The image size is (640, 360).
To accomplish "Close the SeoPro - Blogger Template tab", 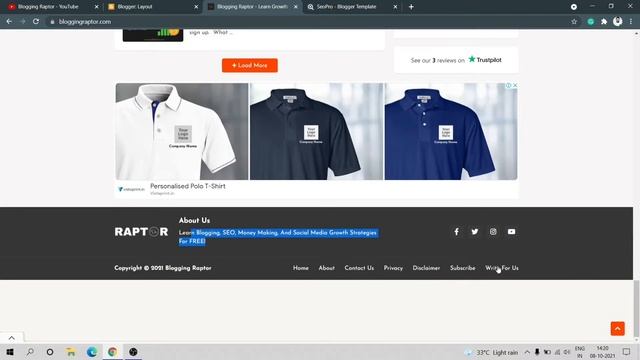I will (x=395, y=7).
